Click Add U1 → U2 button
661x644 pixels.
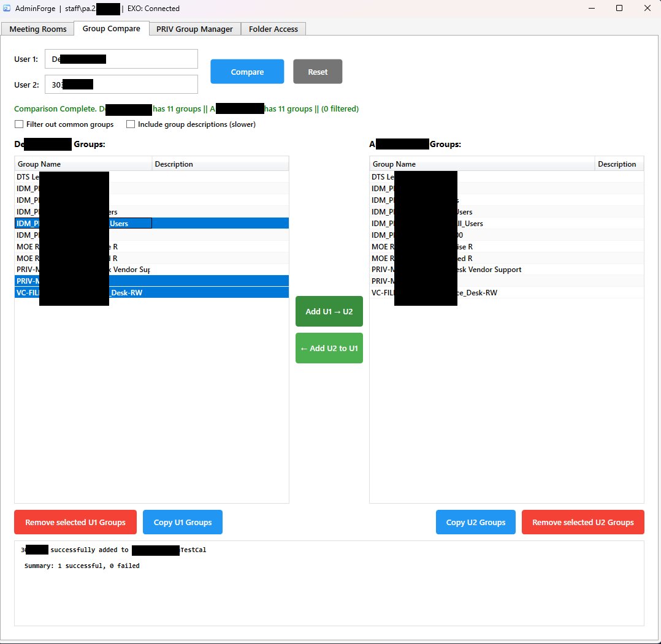(x=329, y=311)
